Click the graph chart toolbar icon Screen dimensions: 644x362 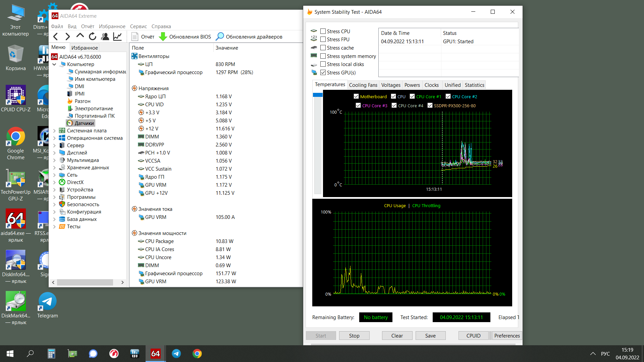point(117,37)
